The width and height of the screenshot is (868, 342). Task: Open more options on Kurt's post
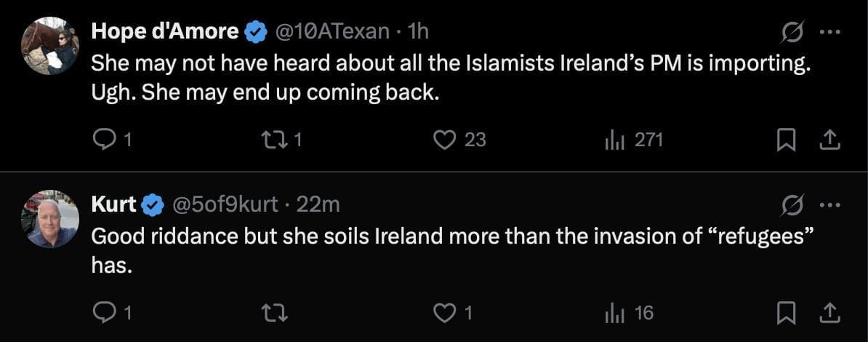[829, 205]
